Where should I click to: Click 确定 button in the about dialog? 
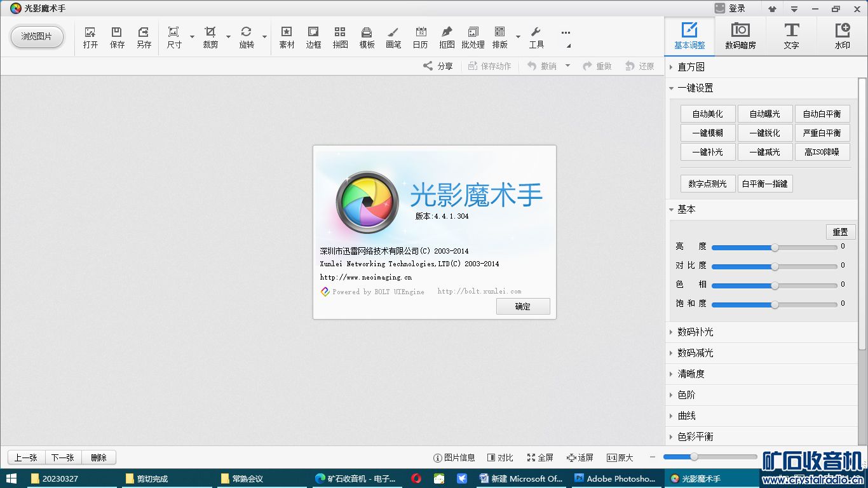pyautogui.click(x=523, y=306)
